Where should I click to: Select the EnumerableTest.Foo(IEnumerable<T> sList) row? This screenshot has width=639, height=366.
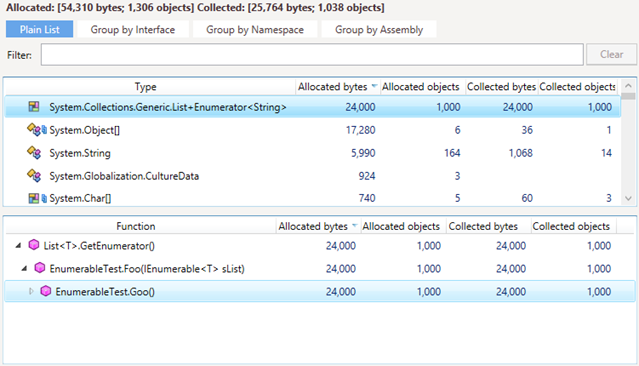(x=320, y=269)
